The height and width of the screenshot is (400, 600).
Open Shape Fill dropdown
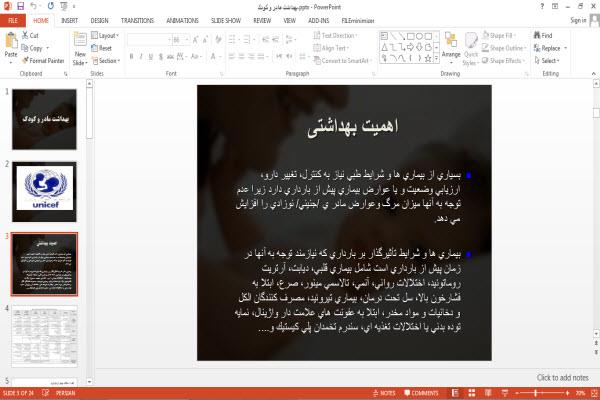[x=499, y=35]
